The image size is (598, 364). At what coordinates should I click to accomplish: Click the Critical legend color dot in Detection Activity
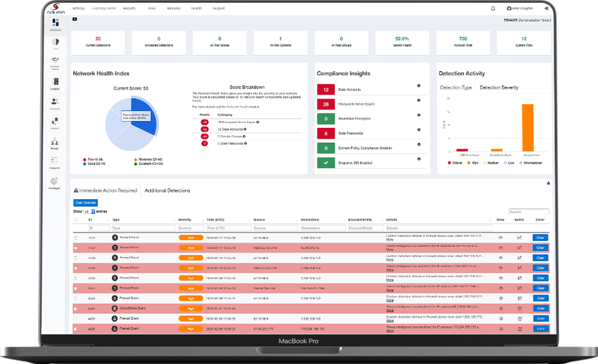pyautogui.click(x=448, y=163)
